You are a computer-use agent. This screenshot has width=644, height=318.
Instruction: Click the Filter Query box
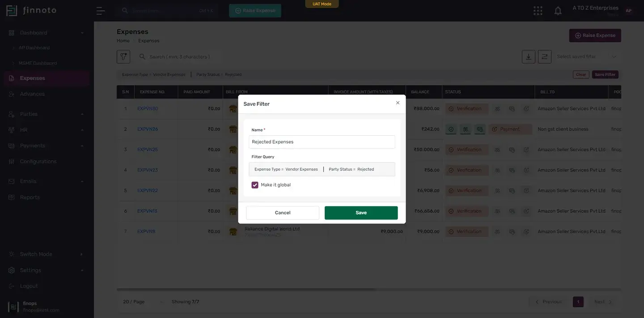322,169
